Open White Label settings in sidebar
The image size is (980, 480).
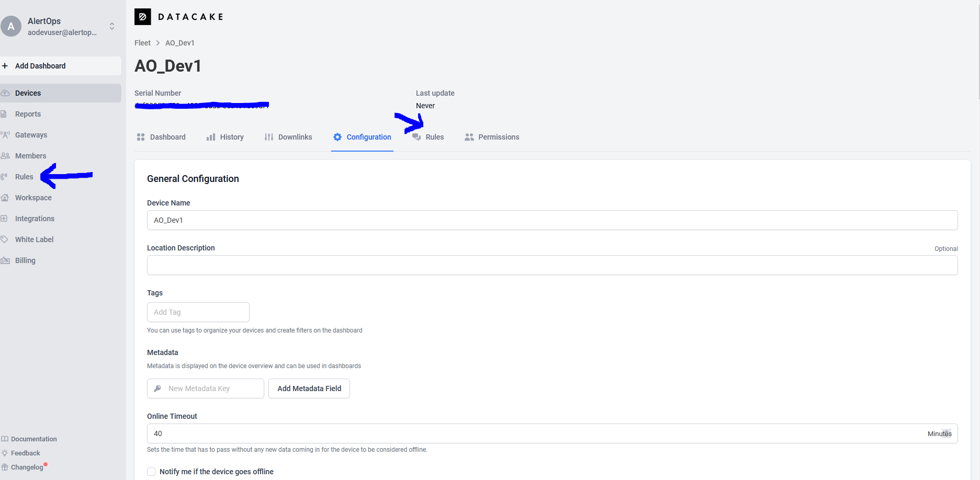pyautogui.click(x=34, y=239)
